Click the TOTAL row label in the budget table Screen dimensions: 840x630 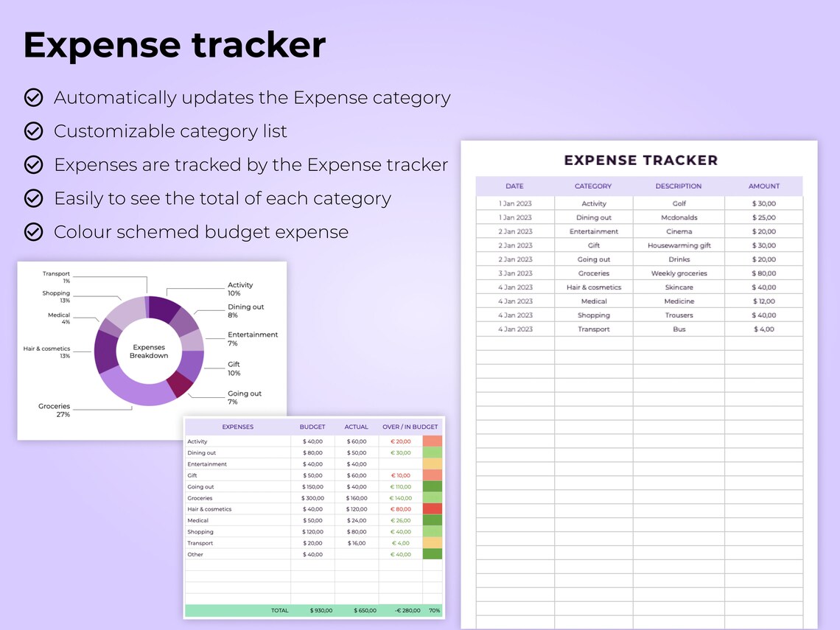pos(280,611)
